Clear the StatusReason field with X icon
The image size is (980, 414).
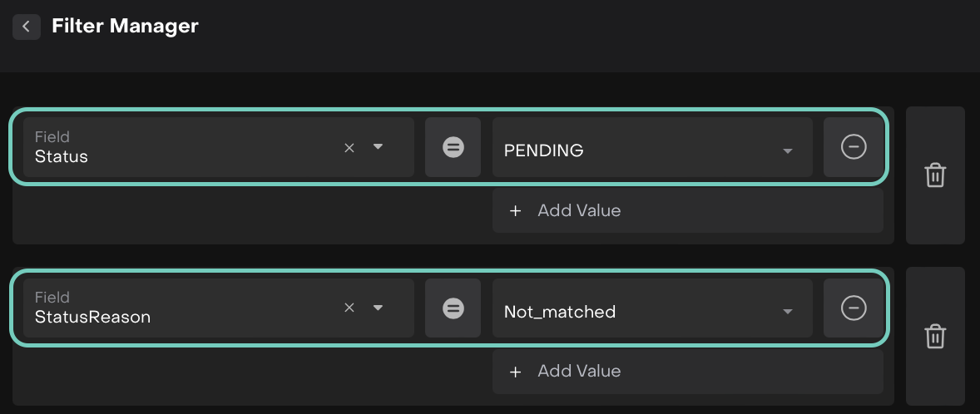tap(349, 308)
